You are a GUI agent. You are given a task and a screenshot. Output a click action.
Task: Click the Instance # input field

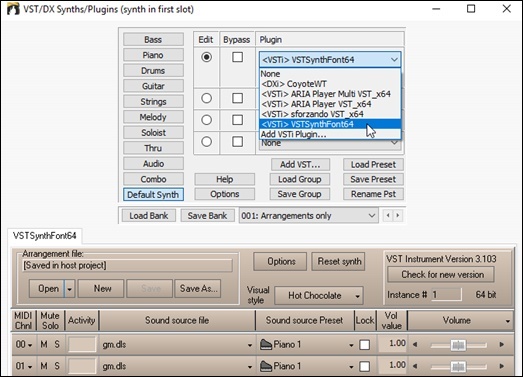[x=447, y=295]
